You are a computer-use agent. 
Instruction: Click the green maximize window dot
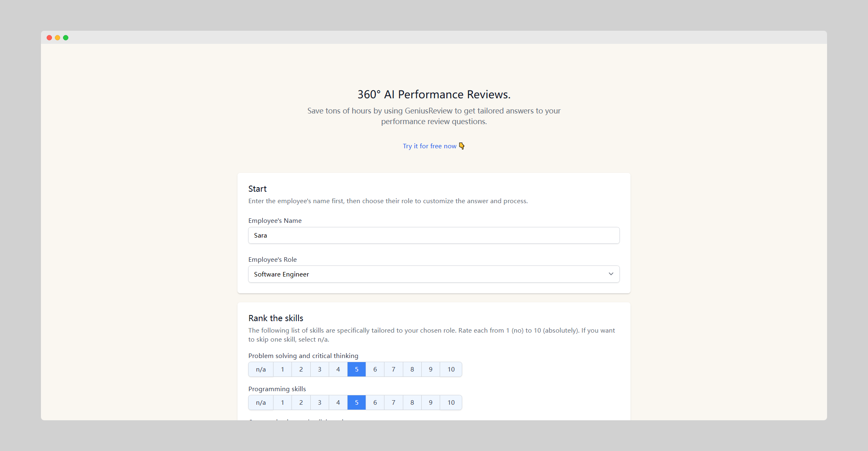(66, 38)
